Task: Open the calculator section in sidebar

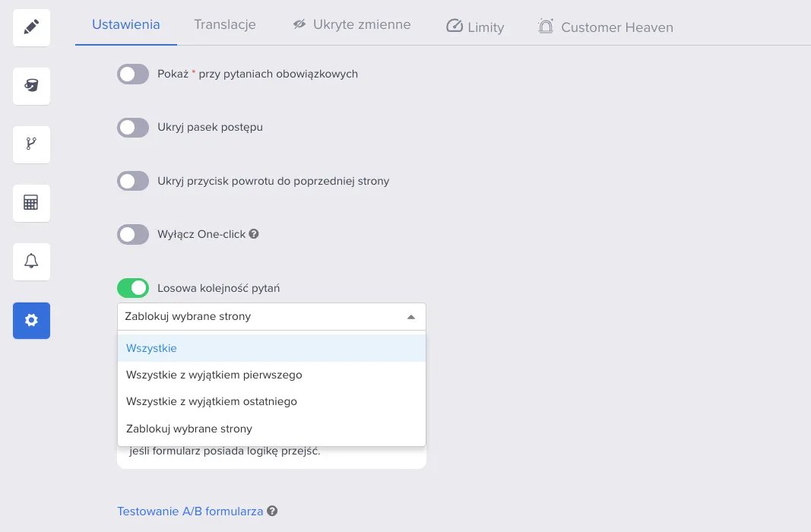Action: click(x=32, y=203)
